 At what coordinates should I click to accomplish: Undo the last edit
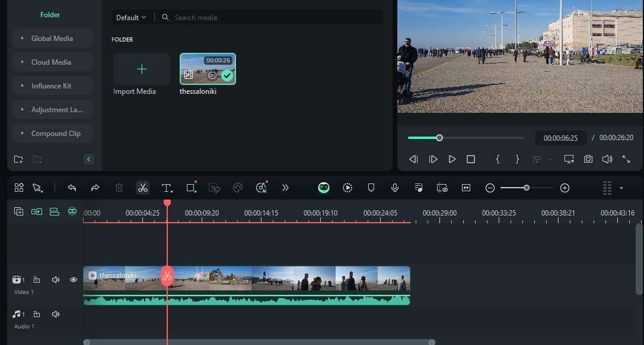coord(72,188)
